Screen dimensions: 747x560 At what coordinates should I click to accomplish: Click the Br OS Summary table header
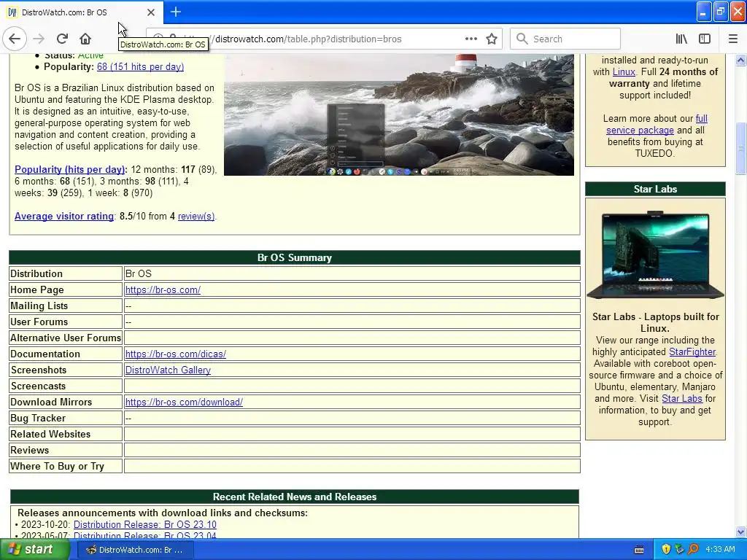click(295, 257)
